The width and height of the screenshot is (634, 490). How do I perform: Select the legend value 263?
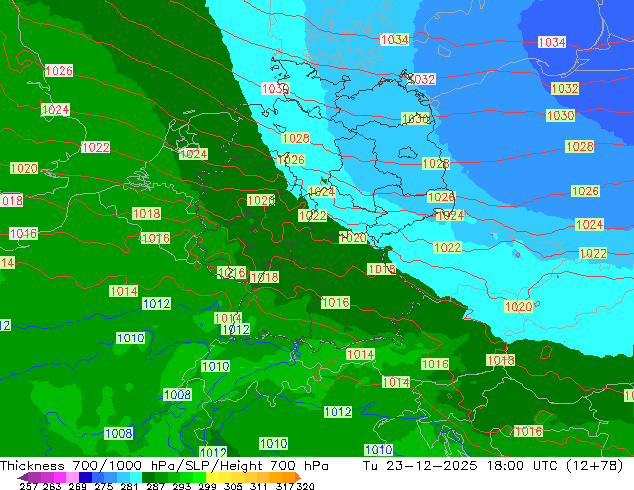pos(52,486)
